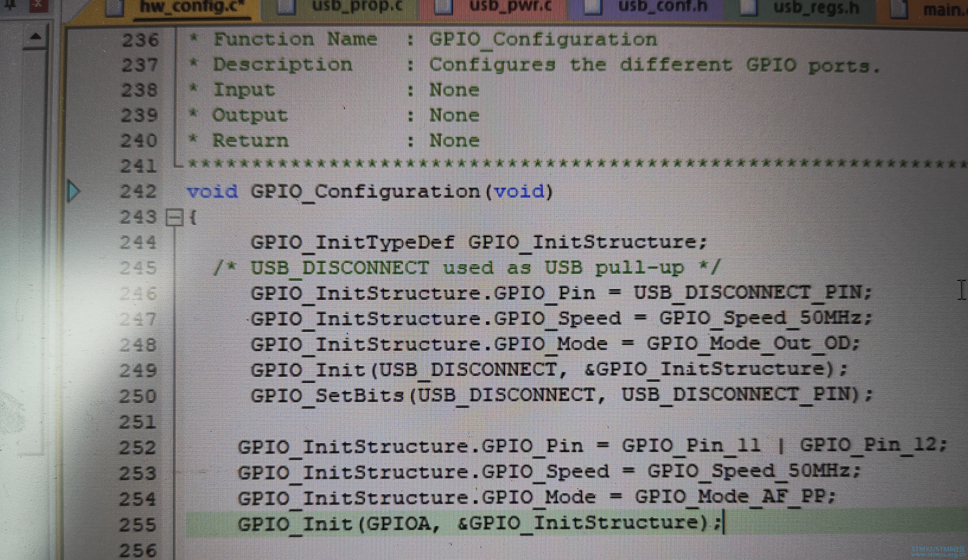Click 'Output' comment on line 239
968x560 pixels.
pos(250,116)
